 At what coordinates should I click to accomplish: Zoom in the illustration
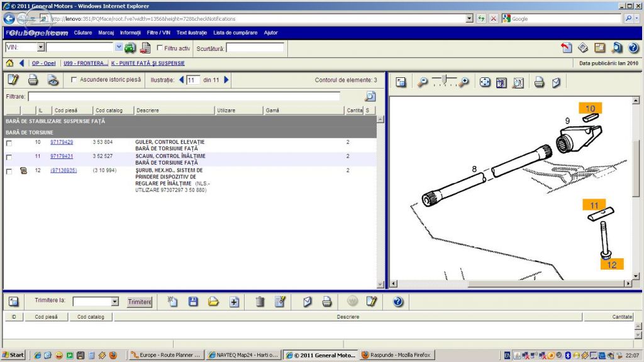coord(464,82)
